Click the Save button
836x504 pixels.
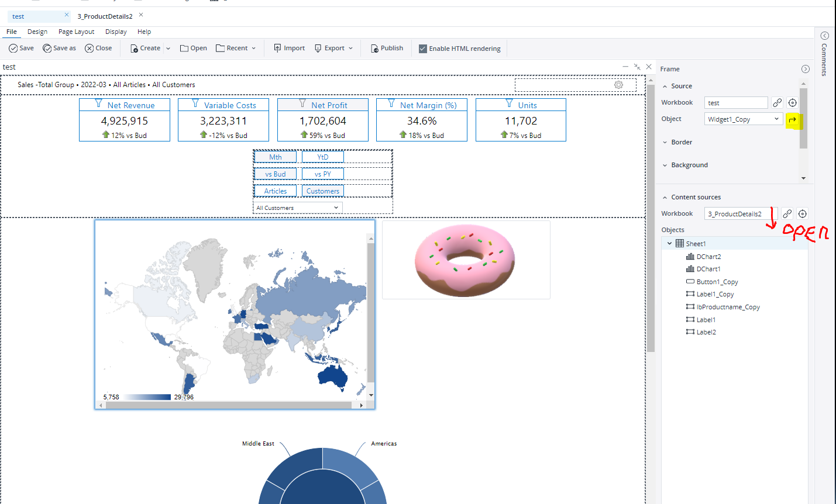[x=21, y=49]
